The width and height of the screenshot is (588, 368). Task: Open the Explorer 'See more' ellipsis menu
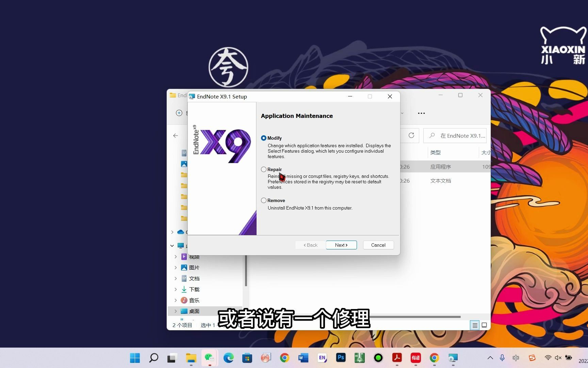pos(421,113)
